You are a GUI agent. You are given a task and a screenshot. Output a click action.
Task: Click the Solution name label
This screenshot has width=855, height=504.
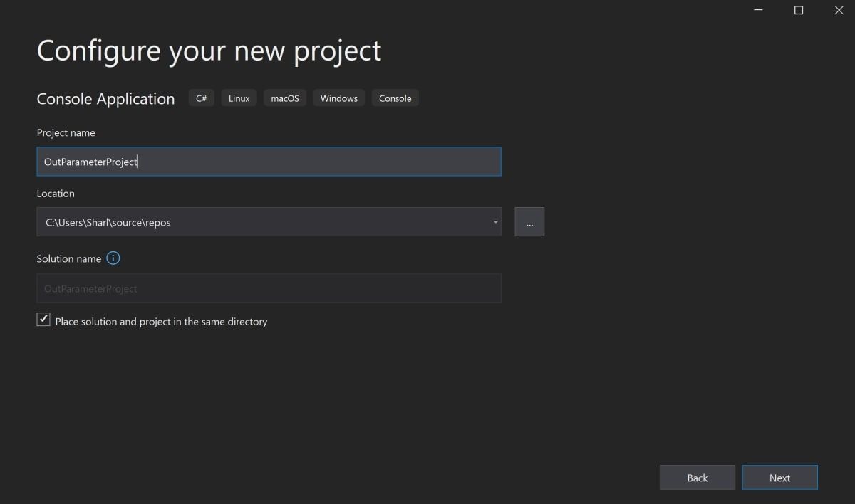pyautogui.click(x=69, y=259)
